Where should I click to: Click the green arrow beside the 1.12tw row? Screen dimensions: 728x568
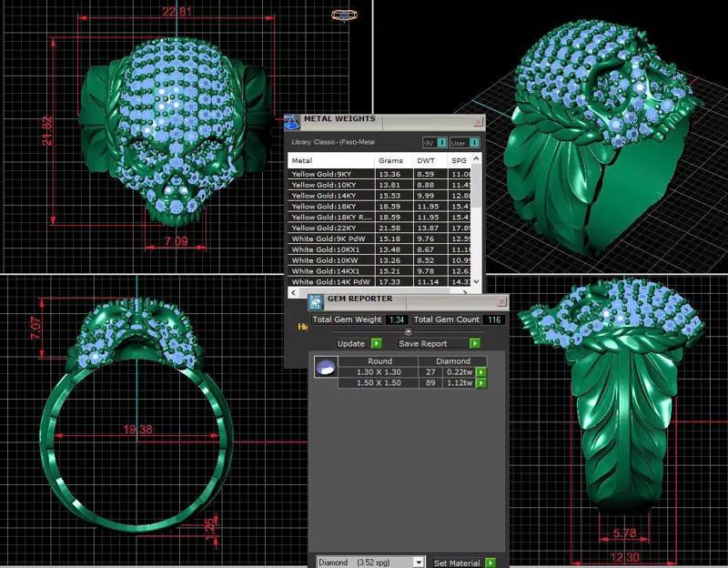point(481,383)
